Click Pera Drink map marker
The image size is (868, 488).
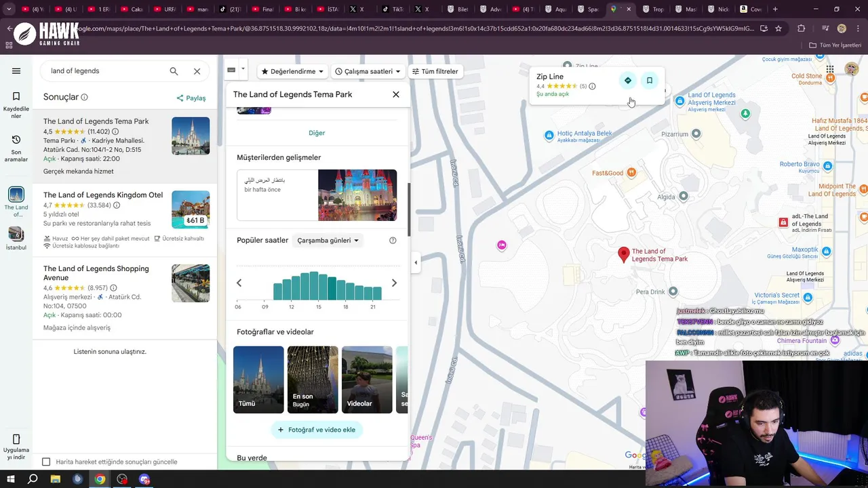click(x=673, y=291)
